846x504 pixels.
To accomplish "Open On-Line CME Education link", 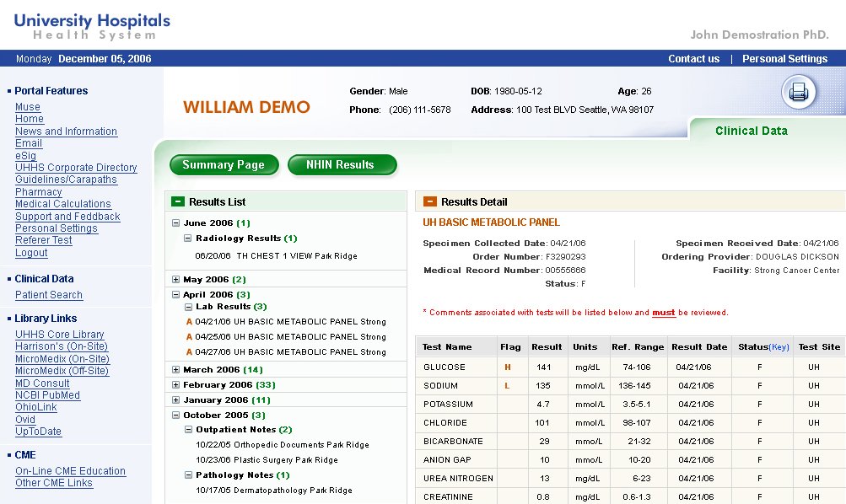I will coord(70,470).
